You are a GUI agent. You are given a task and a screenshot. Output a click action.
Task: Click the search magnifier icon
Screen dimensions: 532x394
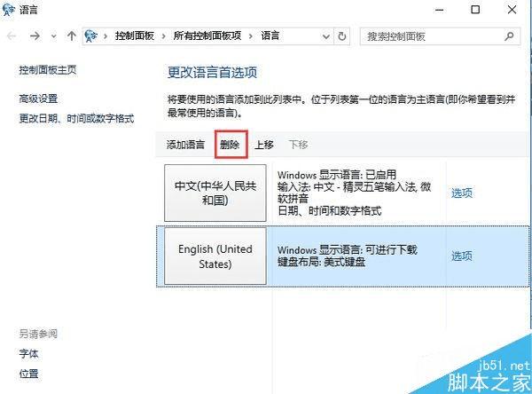tap(509, 35)
